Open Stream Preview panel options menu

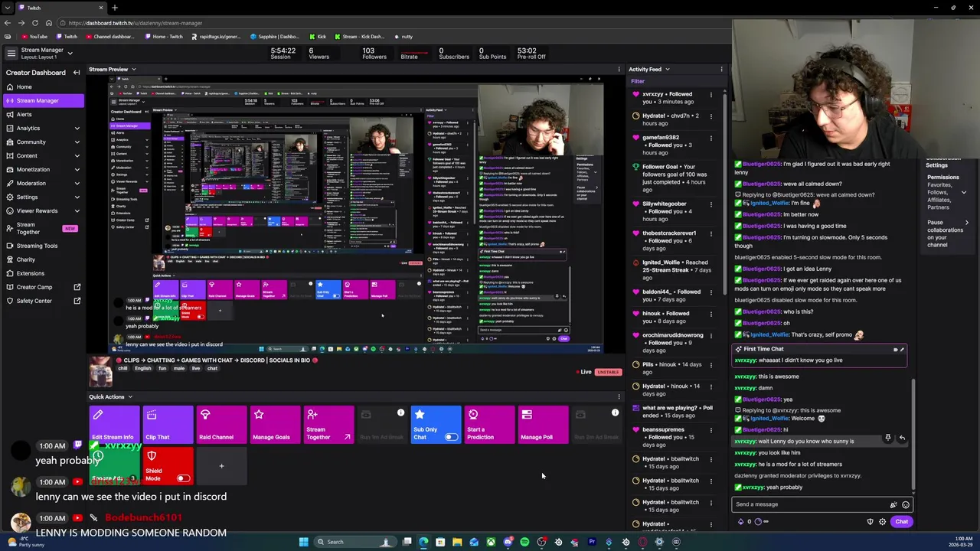tap(619, 70)
